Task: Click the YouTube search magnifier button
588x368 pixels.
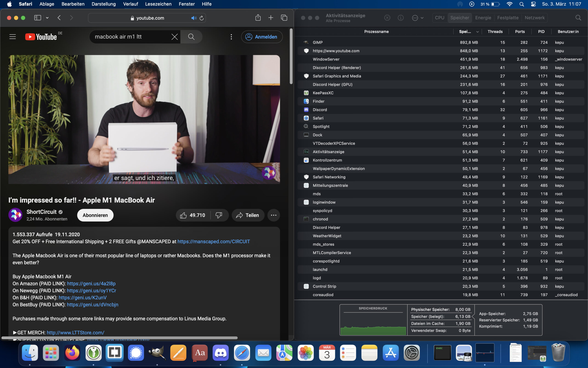Action: (191, 37)
